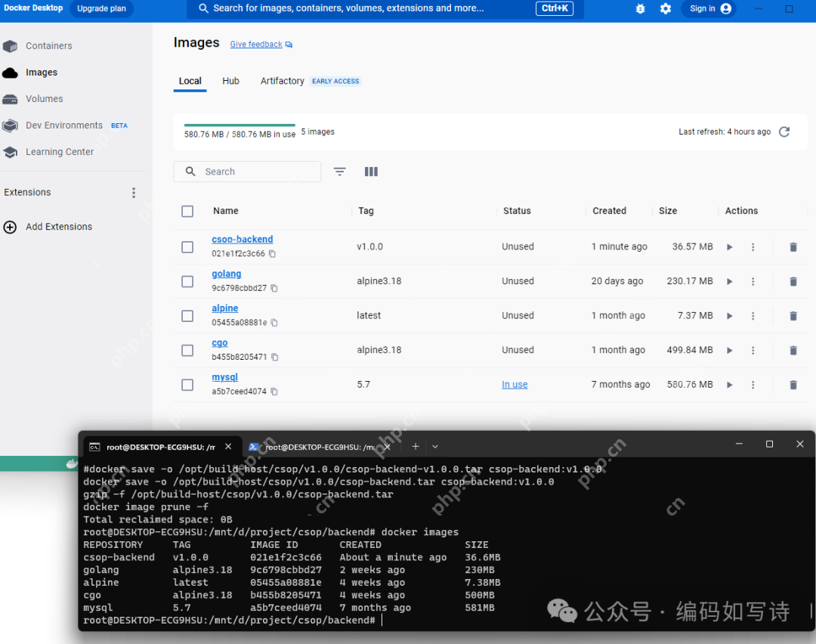Click the Sign in button
The height and width of the screenshot is (644, 816).
[x=709, y=9]
